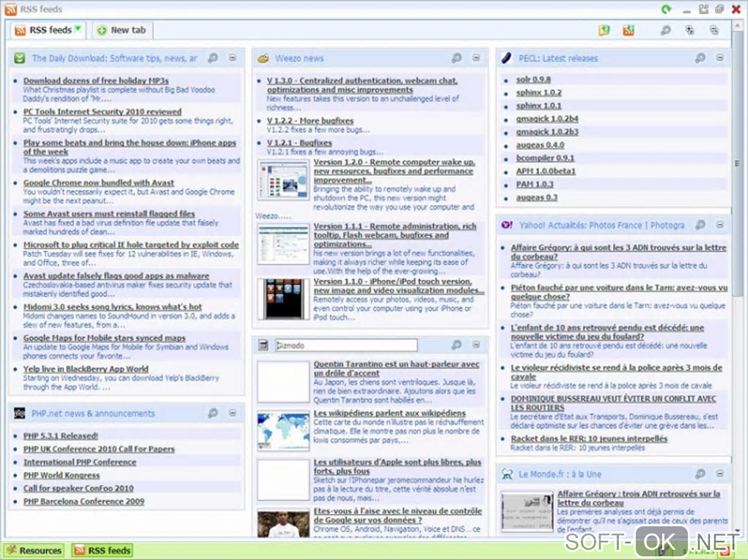Click the green add-feed toolbar icon
The height and width of the screenshot is (560, 748).
click(x=604, y=31)
